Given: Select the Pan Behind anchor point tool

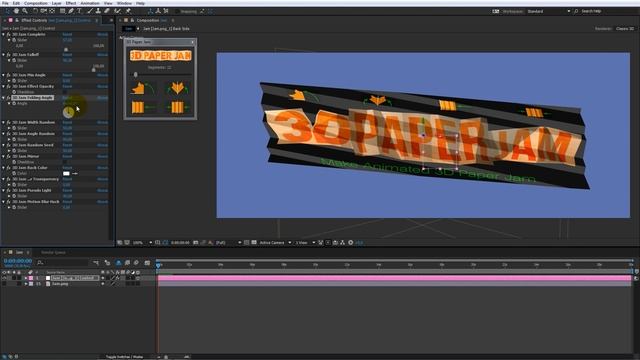Looking at the screenshot, I should (x=52, y=11).
